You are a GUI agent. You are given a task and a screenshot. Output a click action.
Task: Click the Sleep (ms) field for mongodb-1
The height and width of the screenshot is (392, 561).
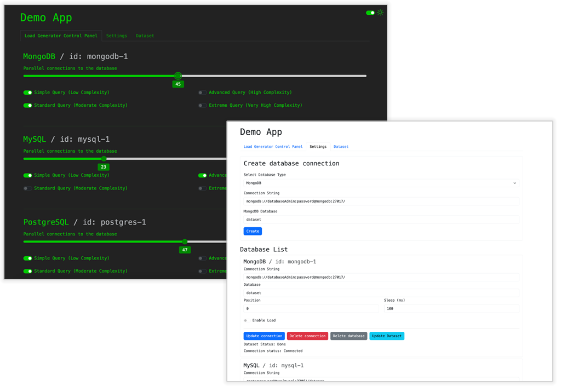[451, 309]
